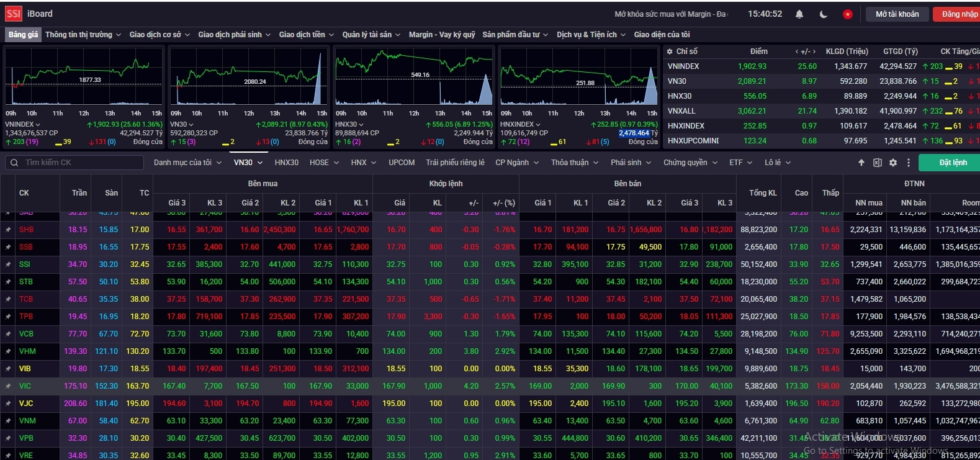Click the SSI logo
Image resolution: width=980 pixels, height=460 pixels.
point(14,14)
